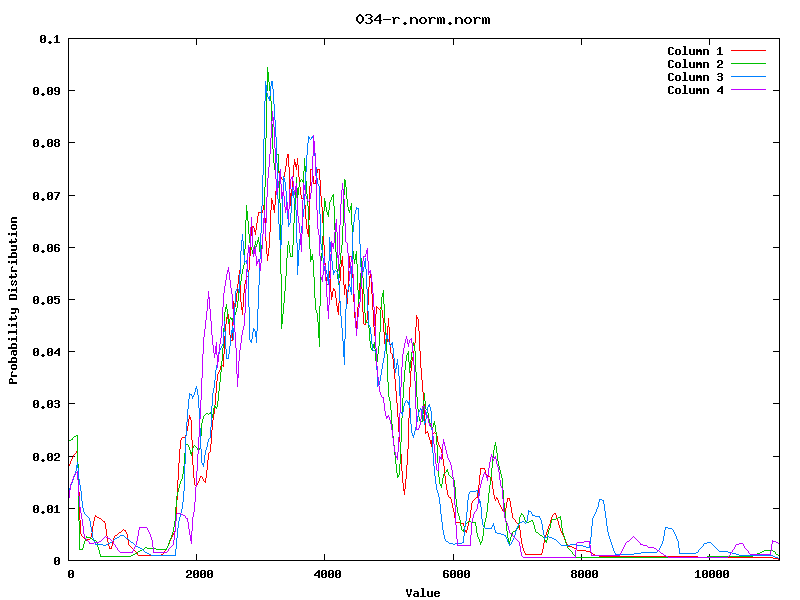Viewport: 800px width, 600px height.
Task: Click the blue Column 3 legend line
Action: pos(748,77)
